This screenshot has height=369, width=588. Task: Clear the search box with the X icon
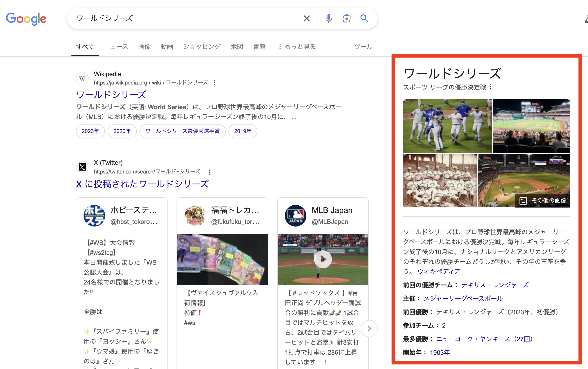tap(307, 18)
